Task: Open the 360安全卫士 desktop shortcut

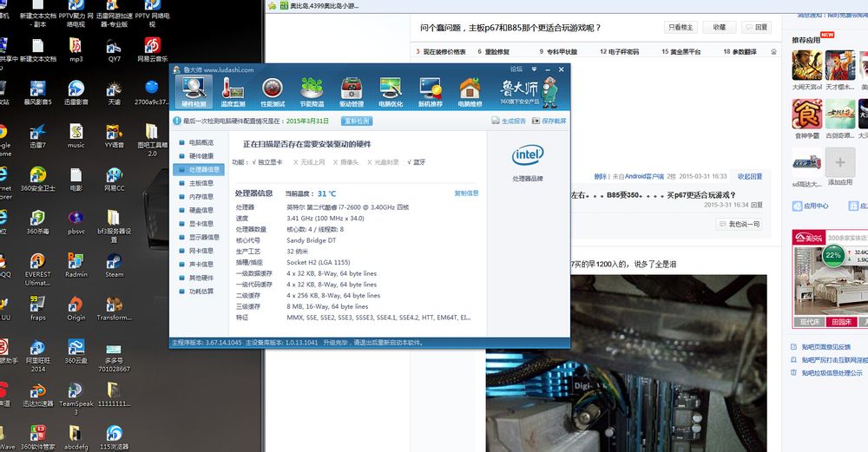Action: [x=37, y=179]
